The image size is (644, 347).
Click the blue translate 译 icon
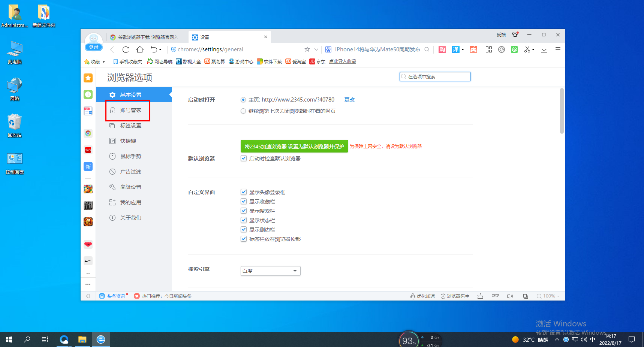coord(455,49)
